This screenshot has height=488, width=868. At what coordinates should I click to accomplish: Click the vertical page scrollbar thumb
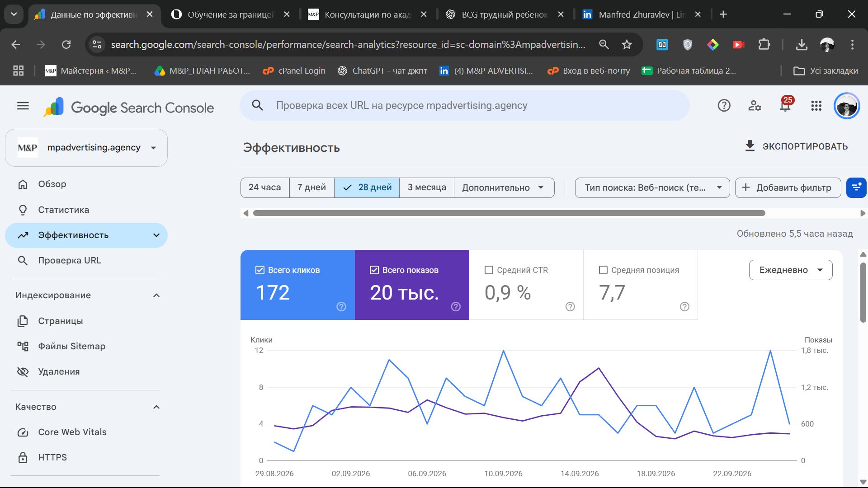[x=863, y=292]
